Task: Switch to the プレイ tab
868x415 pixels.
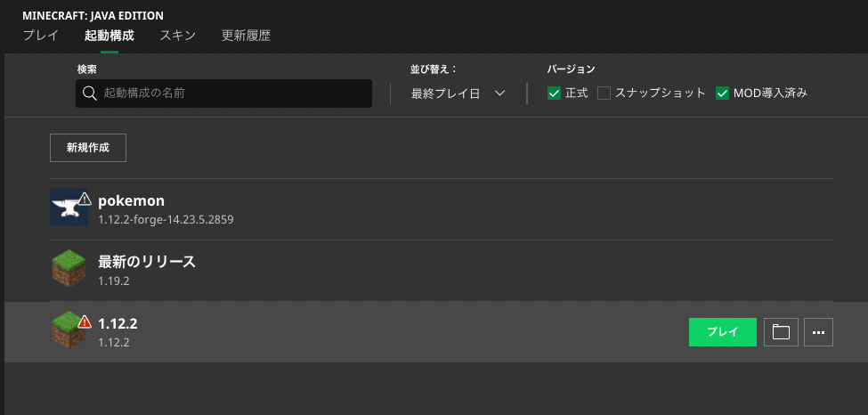Action: pos(40,36)
